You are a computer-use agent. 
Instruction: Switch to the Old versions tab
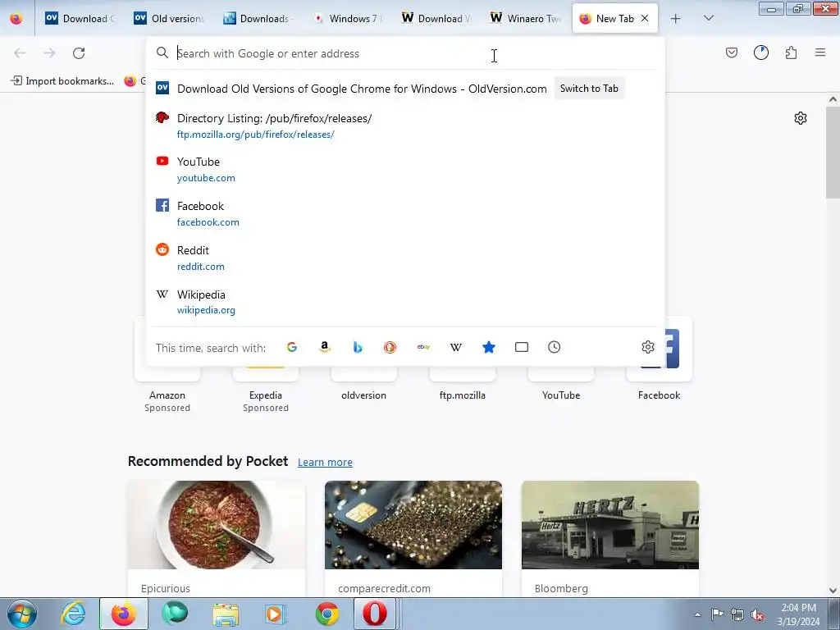169,18
